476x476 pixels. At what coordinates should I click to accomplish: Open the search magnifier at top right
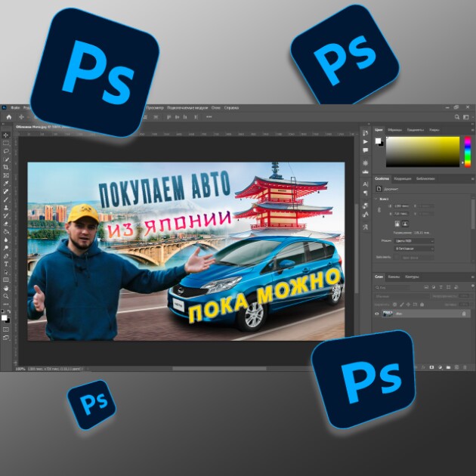(x=457, y=117)
